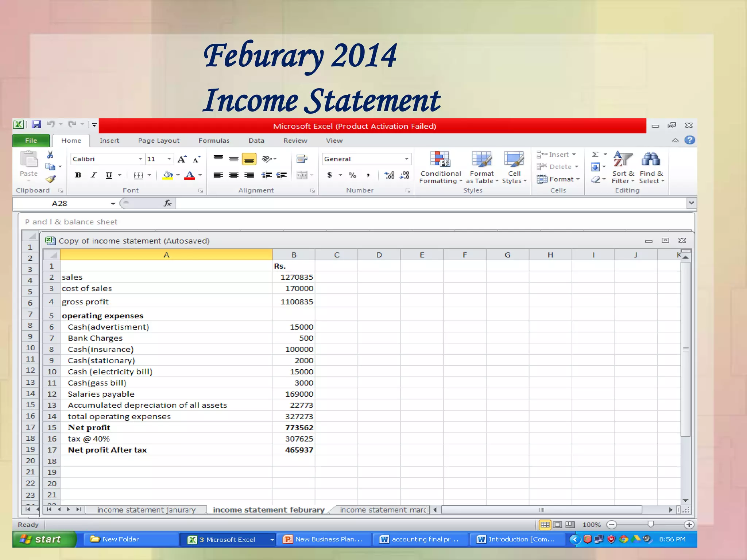Switch to accounting final pr... Word taskbar item
Image resolution: width=747 pixels, height=560 pixels.
coord(420,539)
